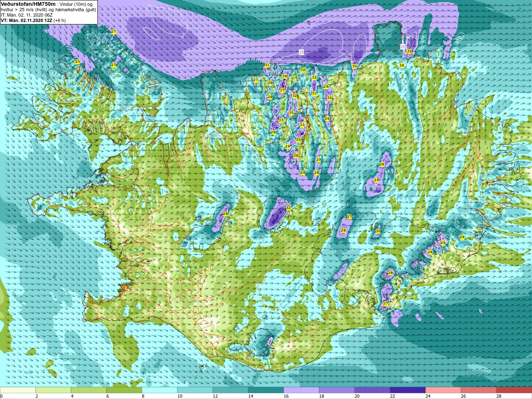Click the 14–16 m/s dark teal legend swatch
532x399 pixels.
(266, 390)
